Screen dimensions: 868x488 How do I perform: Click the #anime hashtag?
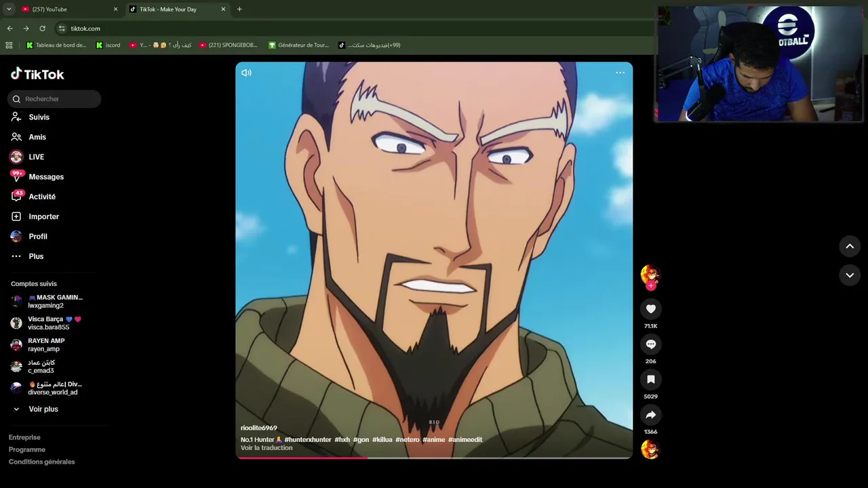[434, 440]
